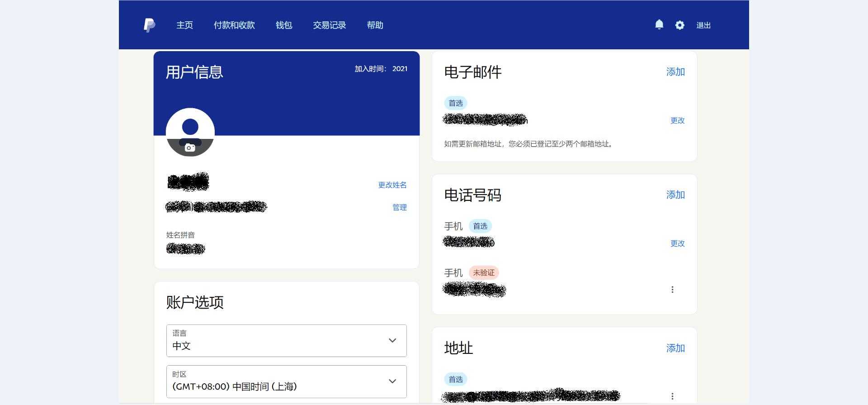This screenshot has width=868, height=405.
Task: Click the camera icon on profile photo
Action: coord(190,148)
